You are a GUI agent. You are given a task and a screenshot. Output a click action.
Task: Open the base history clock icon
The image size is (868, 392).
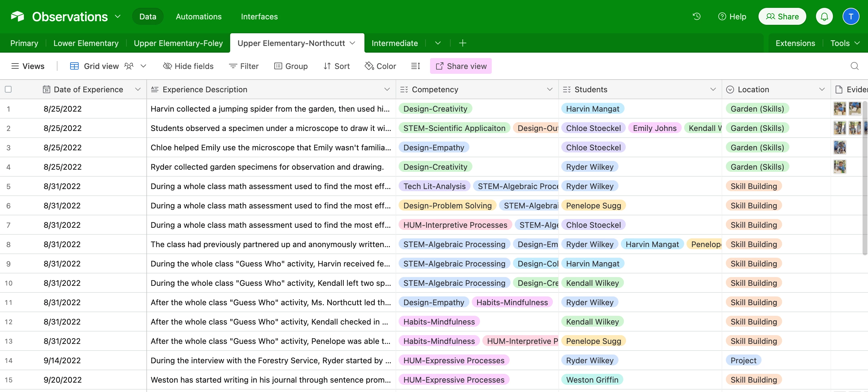(x=697, y=16)
